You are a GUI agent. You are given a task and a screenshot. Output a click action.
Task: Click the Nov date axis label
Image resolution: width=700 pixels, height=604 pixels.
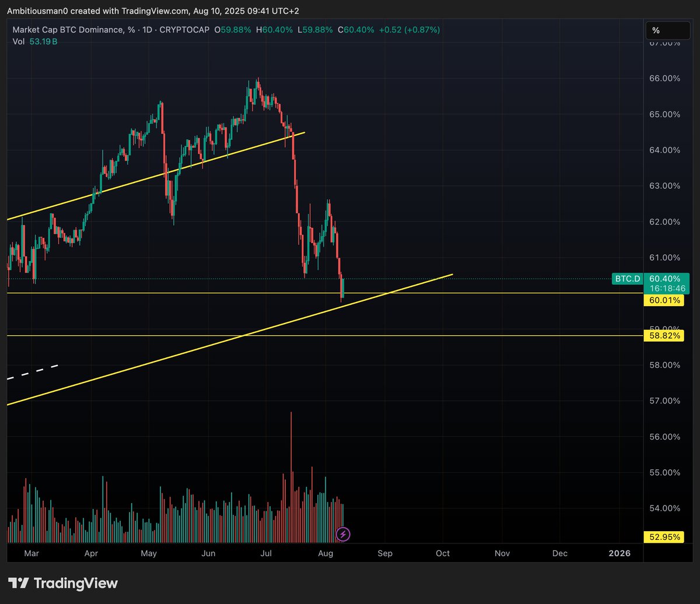(501, 553)
